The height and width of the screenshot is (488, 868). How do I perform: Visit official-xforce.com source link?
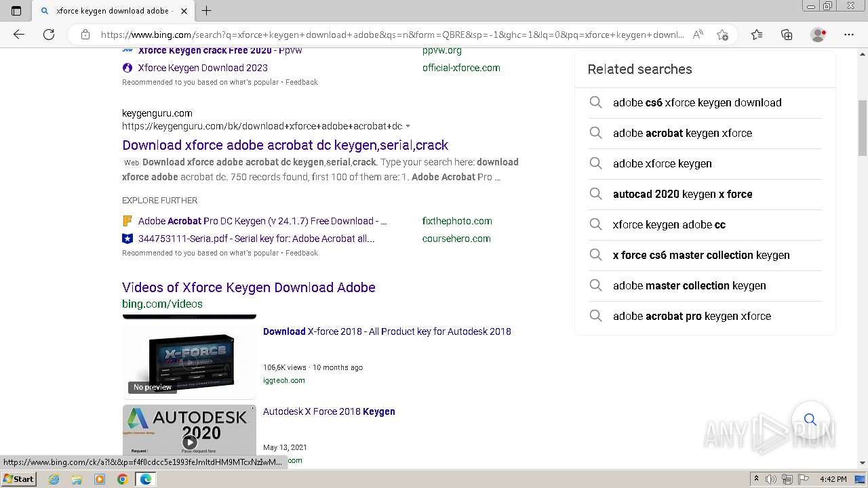point(461,68)
